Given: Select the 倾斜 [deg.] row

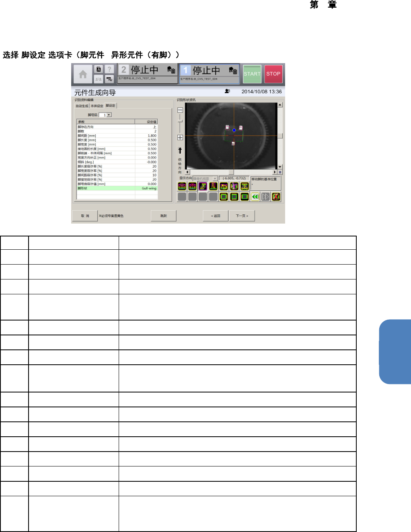Looking at the screenshot, I should 117,162.
